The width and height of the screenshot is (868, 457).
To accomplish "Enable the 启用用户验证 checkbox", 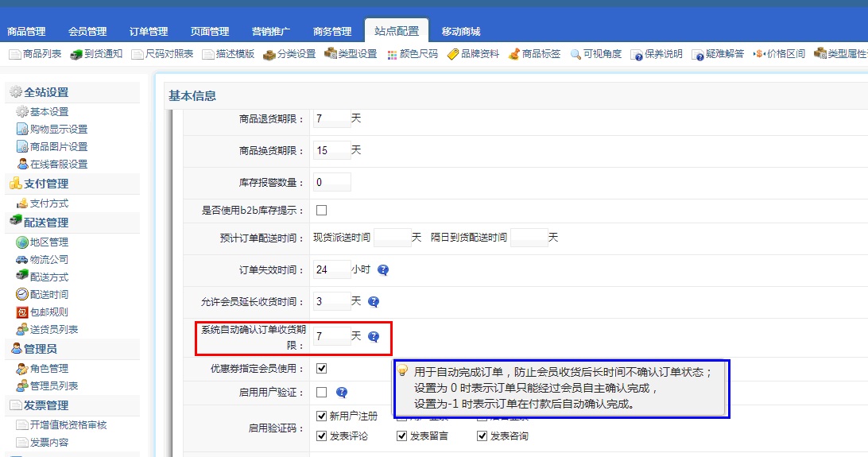I will (x=321, y=393).
